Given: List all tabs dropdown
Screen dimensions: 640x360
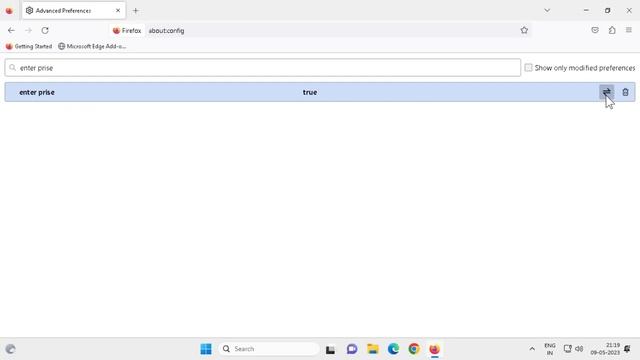Looking at the screenshot, I should pos(547,11).
